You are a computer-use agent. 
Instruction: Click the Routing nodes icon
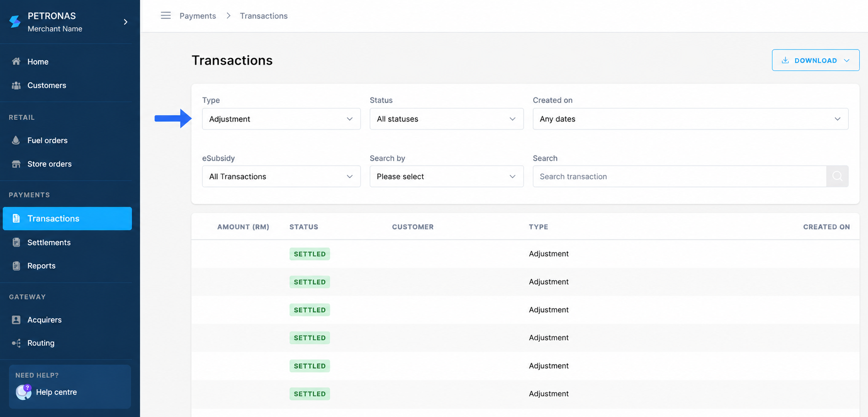pos(16,343)
